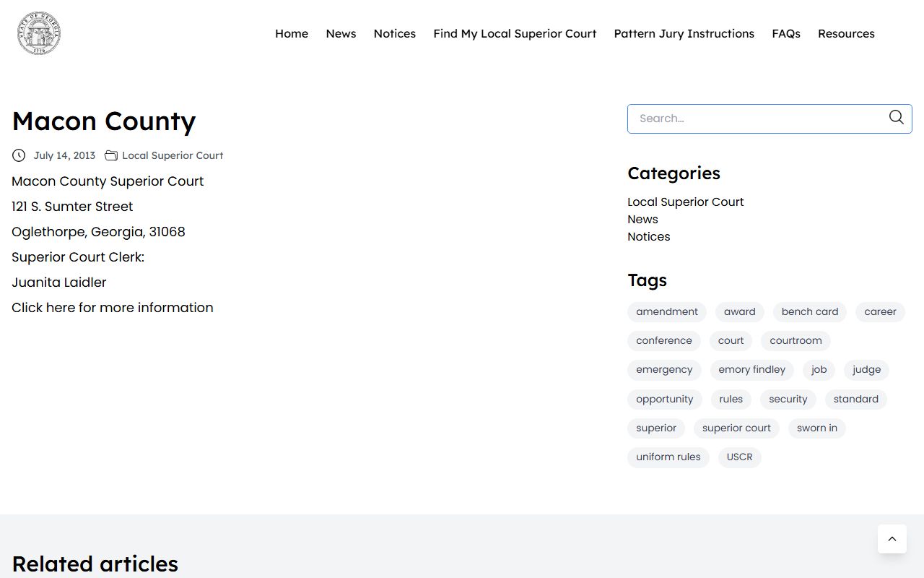
Task: Select the USCR tag
Action: click(740, 457)
